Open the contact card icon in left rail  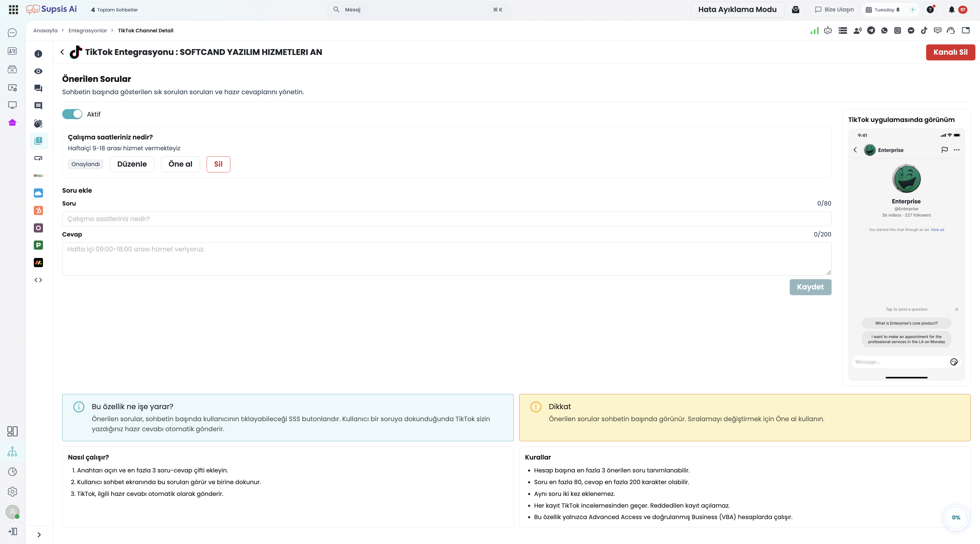click(12, 51)
